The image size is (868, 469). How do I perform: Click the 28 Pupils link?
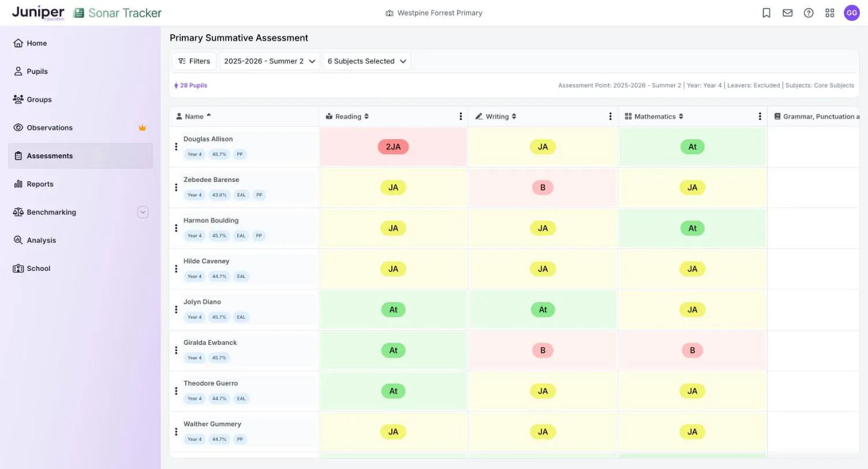pyautogui.click(x=190, y=85)
